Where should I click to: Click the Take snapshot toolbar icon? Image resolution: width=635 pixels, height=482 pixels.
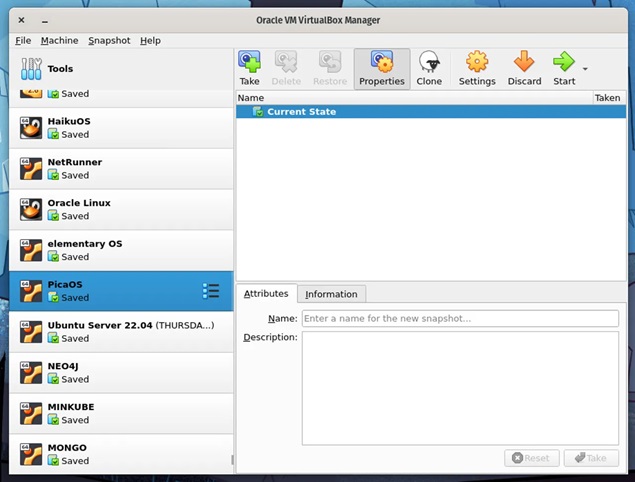[249, 62]
